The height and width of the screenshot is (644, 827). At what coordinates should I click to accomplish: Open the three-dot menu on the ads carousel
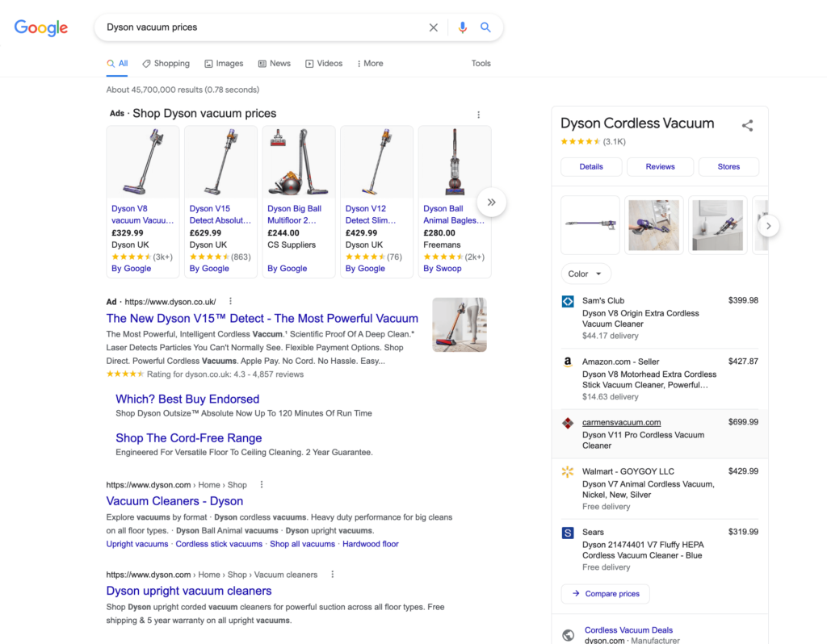click(478, 114)
